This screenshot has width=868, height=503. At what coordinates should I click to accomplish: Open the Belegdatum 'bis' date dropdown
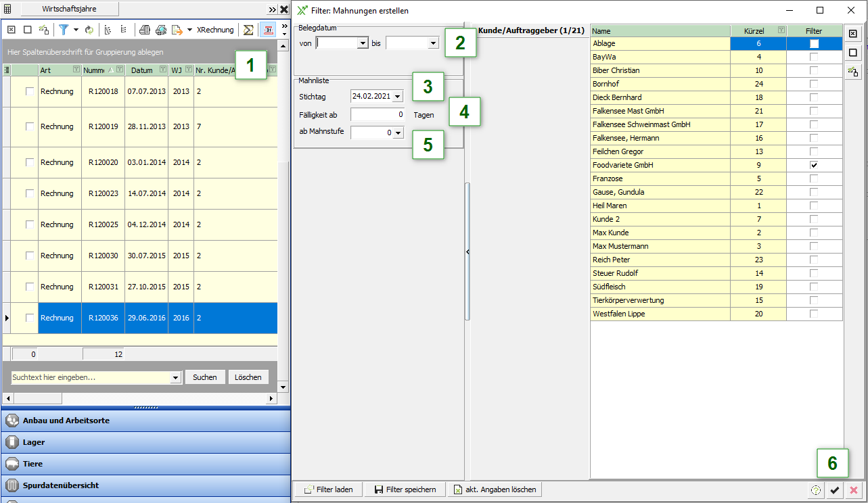click(433, 43)
